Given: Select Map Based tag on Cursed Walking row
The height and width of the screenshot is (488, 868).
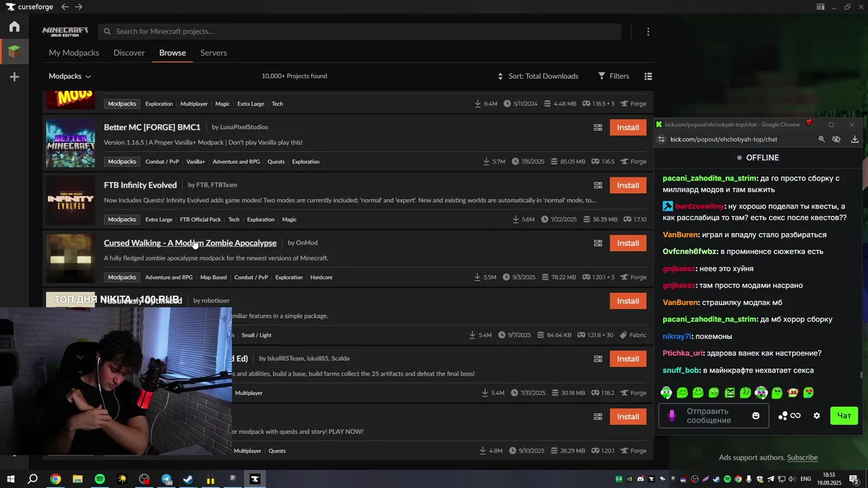Looking at the screenshot, I should click(x=214, y=277).
